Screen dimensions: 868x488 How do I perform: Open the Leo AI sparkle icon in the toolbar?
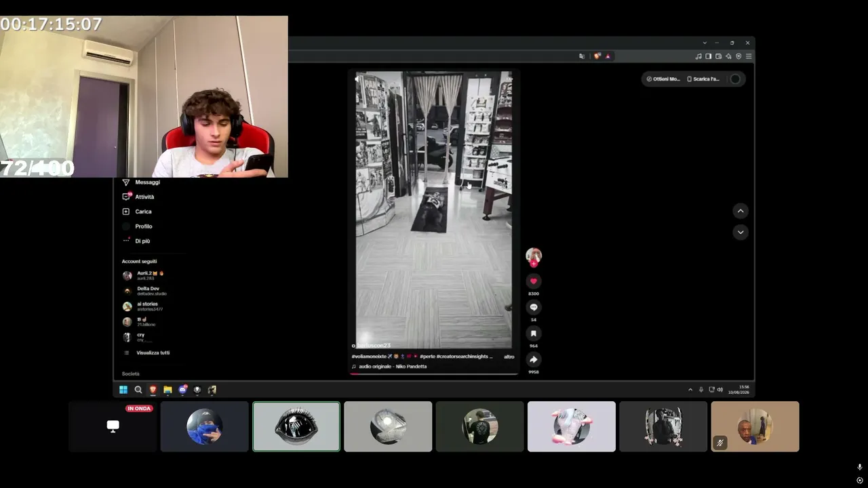pos(728,56)
